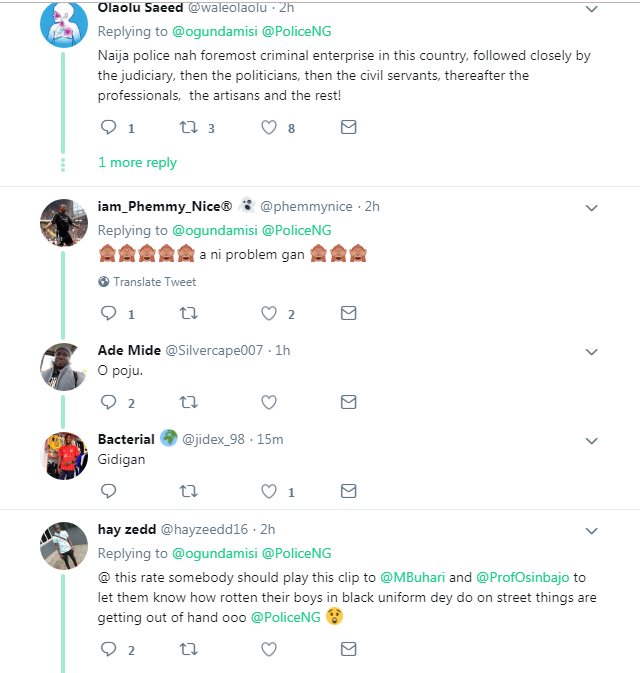This screenshot has width=640, height=673.
Task: Open more options for Olaolu Saeed's tweet
Action: [591, 9]
